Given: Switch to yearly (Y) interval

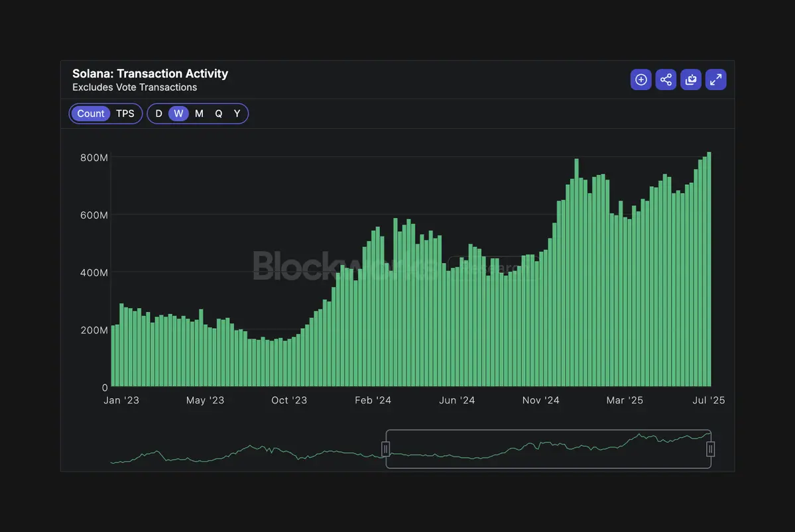Looking at the screenshot, I should coord(237,113).
